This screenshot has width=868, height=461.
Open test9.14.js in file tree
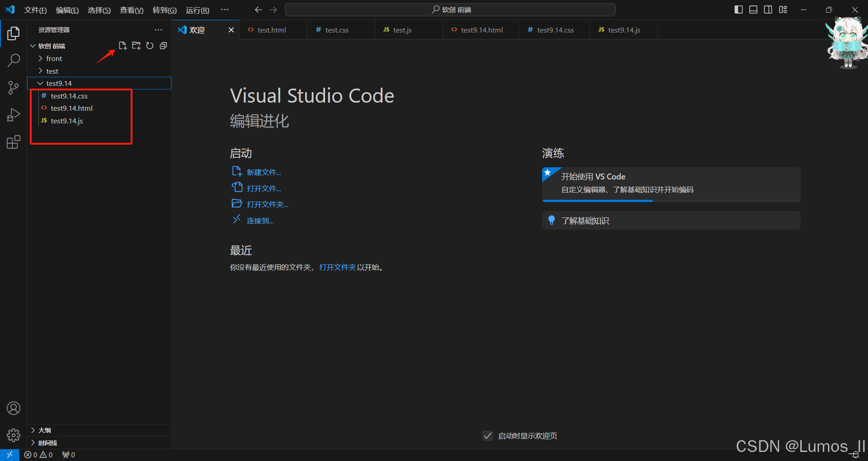[99, 121]
